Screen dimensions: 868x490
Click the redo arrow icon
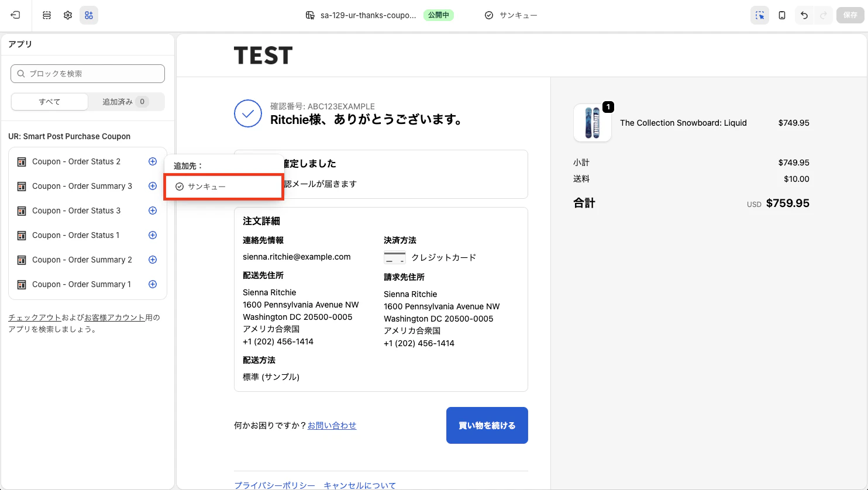[824, 15]
